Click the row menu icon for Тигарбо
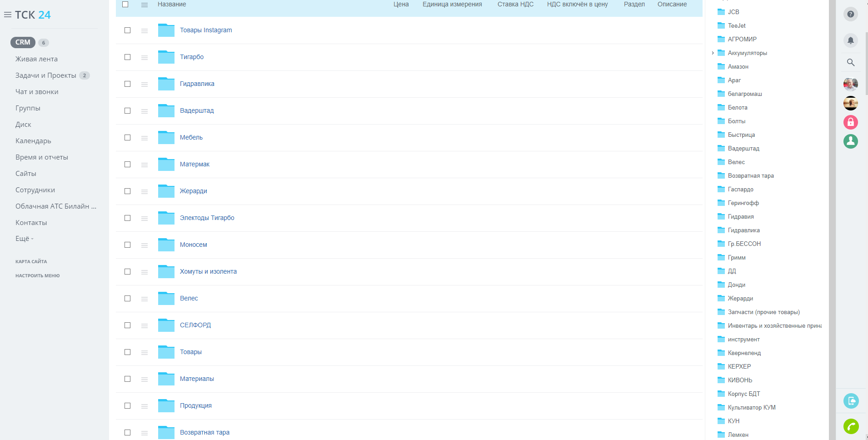The width and height of the screenshot is (868, 440). click(x=145, y=58)
